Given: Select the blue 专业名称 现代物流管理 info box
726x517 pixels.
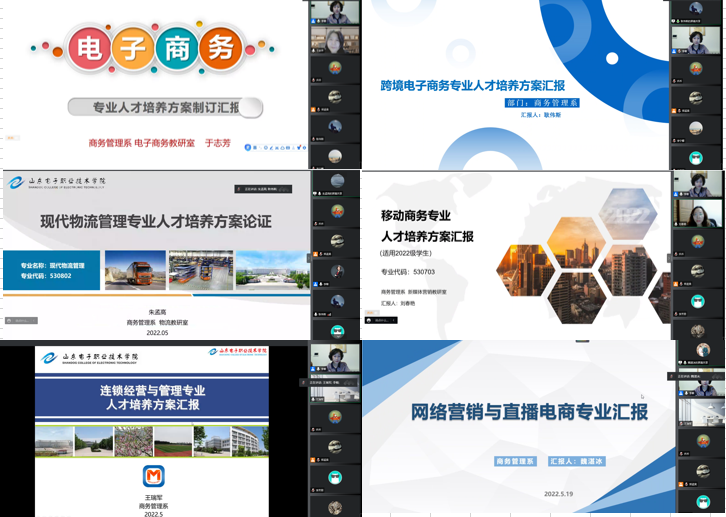Looking at the screenshot, I should click(x=52, y=270).
